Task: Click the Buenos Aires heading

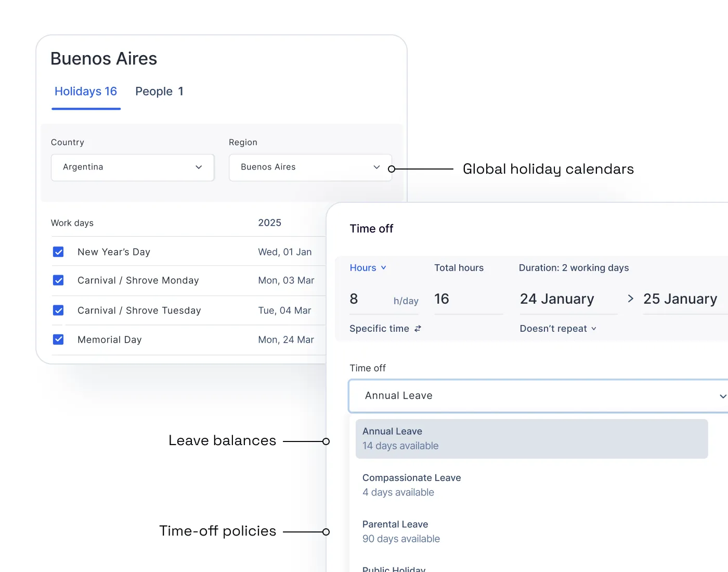Action: pos(104,59)
